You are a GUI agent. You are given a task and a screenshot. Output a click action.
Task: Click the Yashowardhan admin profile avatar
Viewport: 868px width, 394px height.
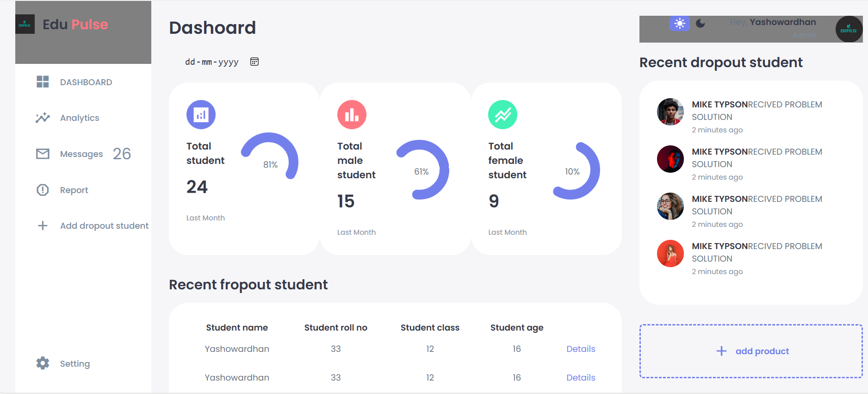(x=849, y=29)
